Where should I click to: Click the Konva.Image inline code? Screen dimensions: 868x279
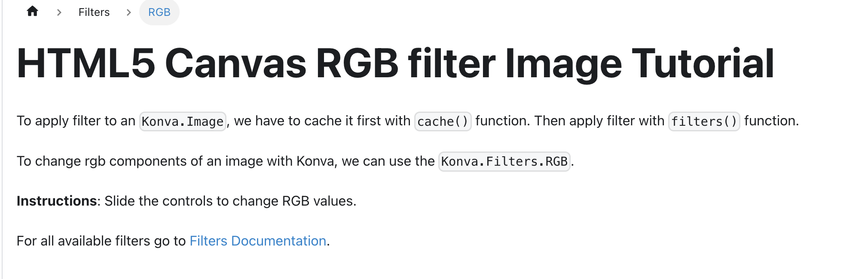[183, 121]
